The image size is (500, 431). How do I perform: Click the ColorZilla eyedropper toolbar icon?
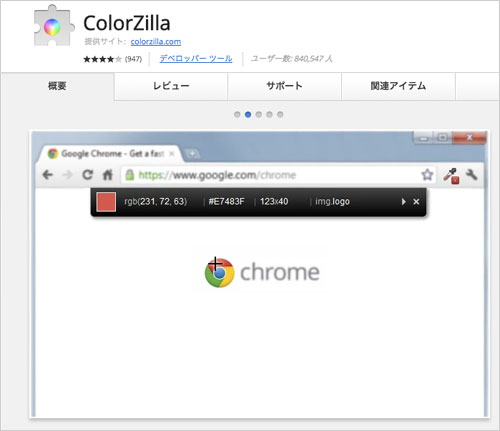(x=452, y=176)
